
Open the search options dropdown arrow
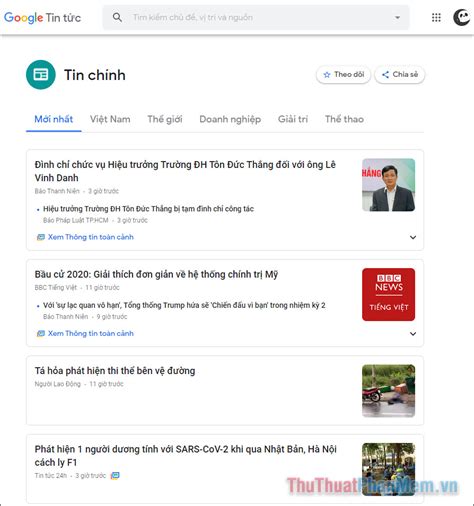pyautogui.click(x=397, y=17)
